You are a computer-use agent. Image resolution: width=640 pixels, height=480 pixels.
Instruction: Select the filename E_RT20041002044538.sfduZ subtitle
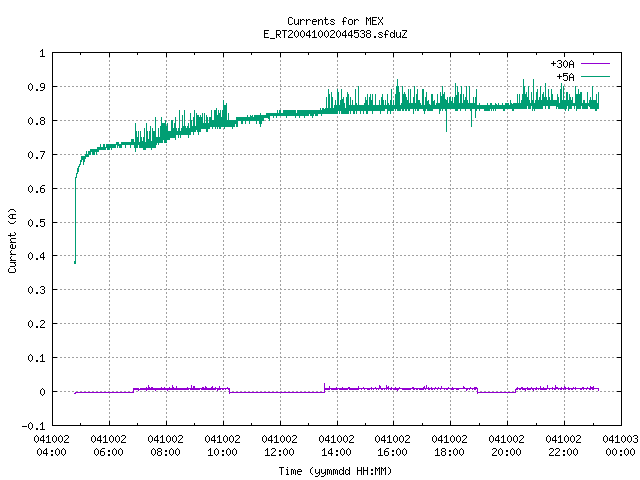click(x=335, y=34)
